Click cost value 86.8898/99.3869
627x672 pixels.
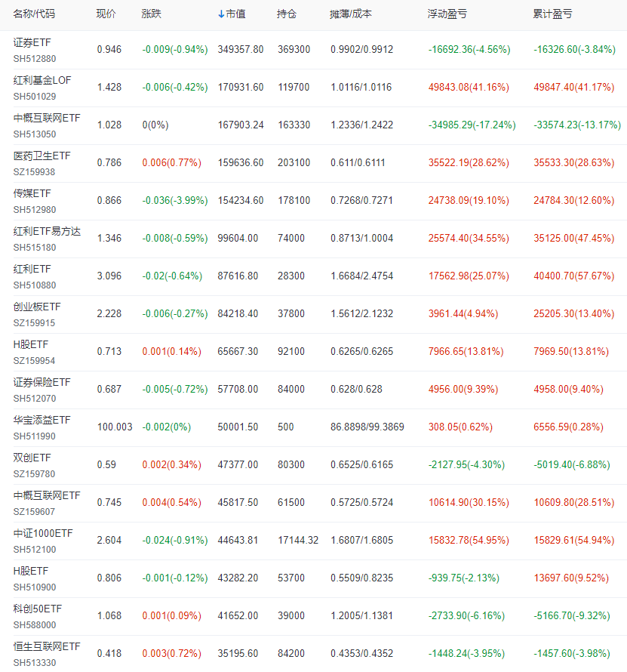(367, 427)
